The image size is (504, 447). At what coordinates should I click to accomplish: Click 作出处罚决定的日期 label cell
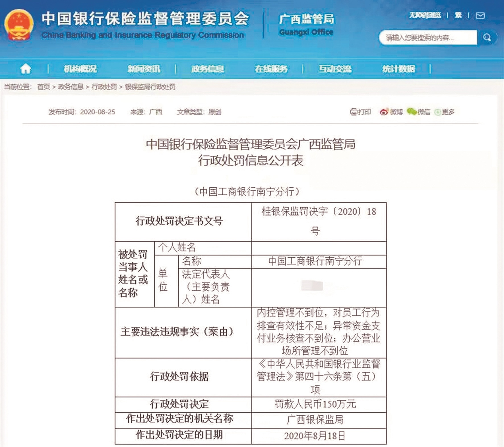(x=183, y=436)
